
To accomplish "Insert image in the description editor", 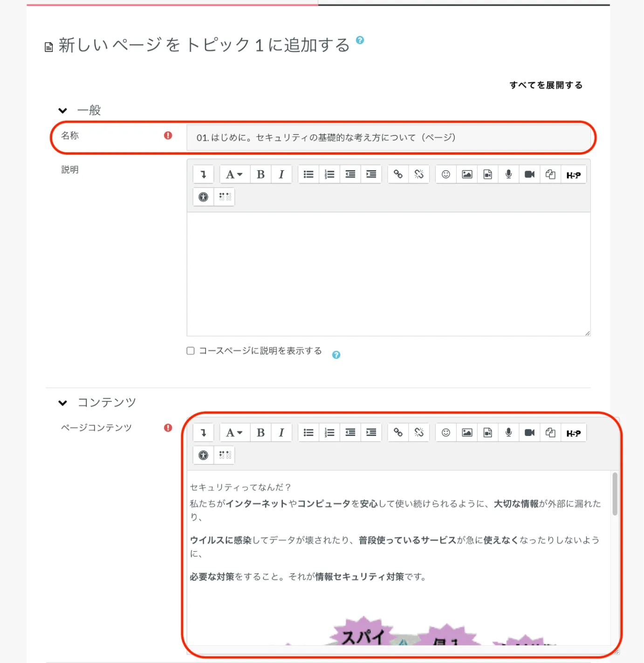I will coord(467,174).
